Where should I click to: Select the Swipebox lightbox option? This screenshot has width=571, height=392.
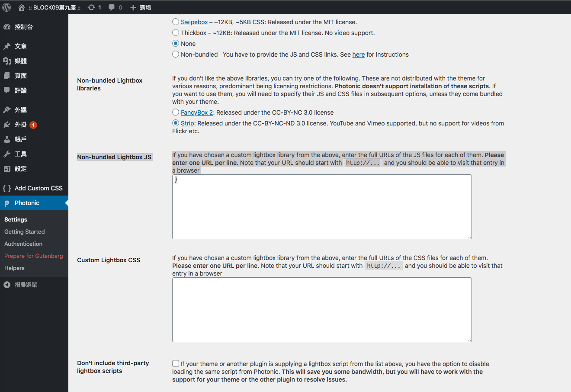click(176, 22)
